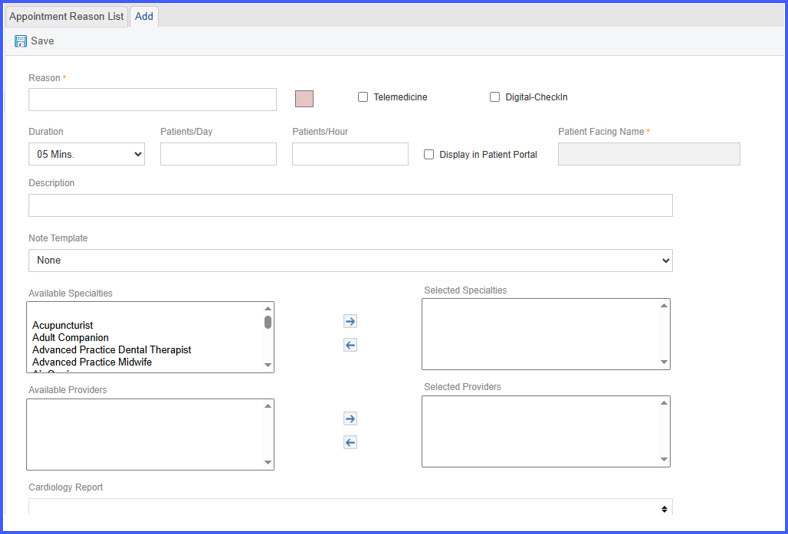Choose Advanced Practice Dental Therapist
Image resolution: width=788 pixels, height=534 pixels.
[x=112, y=350]
